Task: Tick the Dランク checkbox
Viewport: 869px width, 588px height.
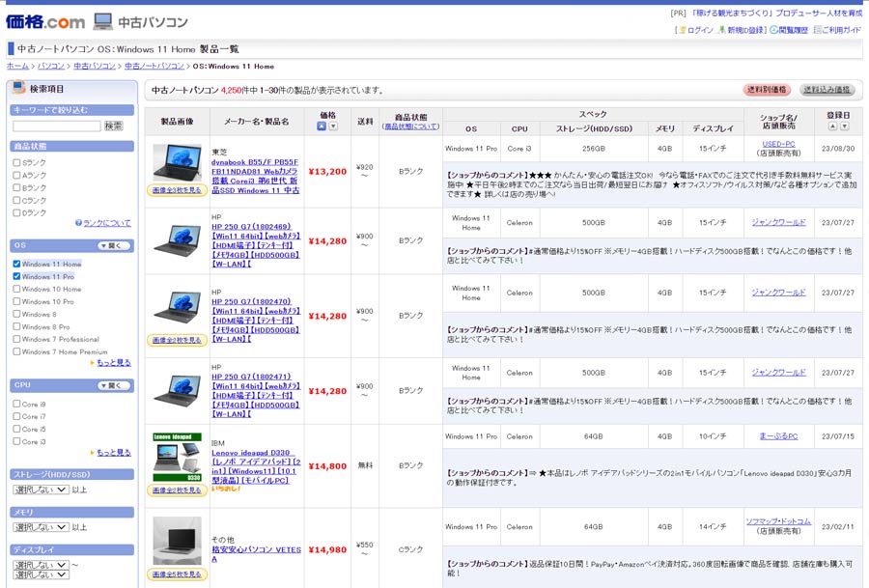Action: [x=16, y=212]
